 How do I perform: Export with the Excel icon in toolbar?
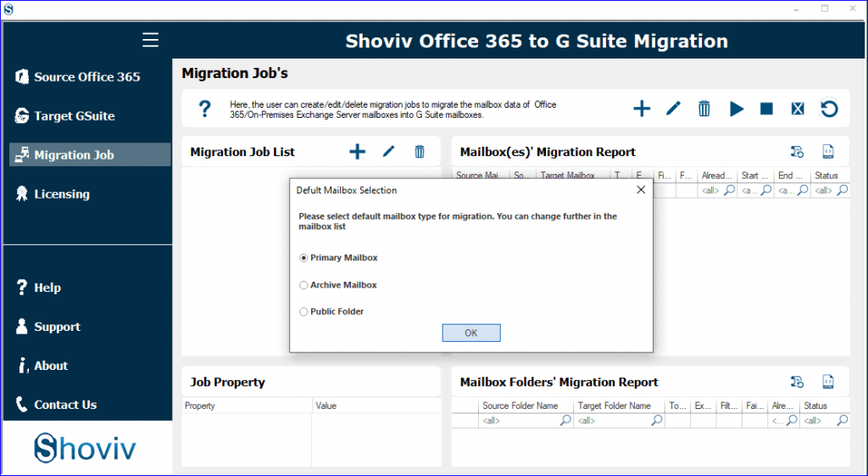tap(797, 109)
